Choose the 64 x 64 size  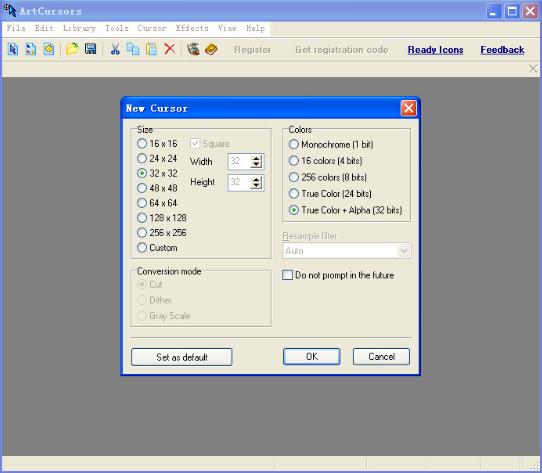click(x=157, y=203)
